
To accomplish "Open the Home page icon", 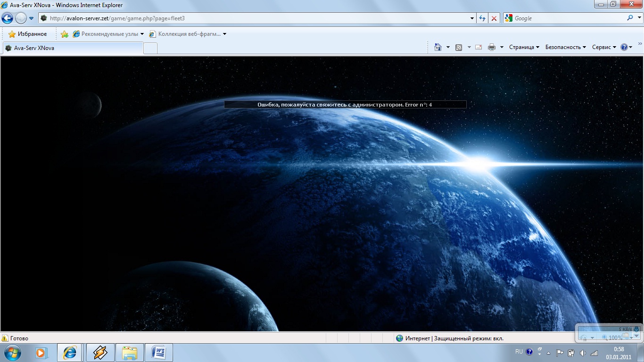I will 438,47.
